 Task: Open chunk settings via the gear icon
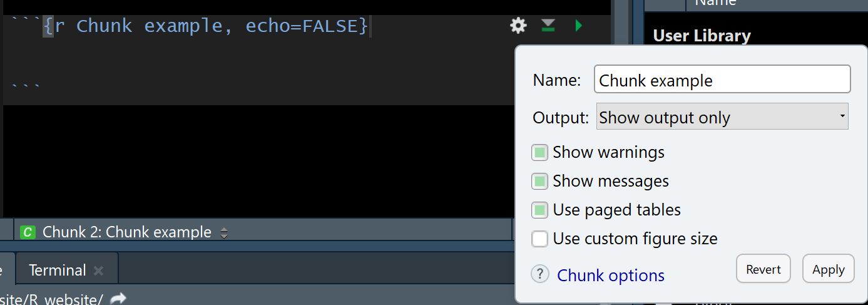point(518,26)
